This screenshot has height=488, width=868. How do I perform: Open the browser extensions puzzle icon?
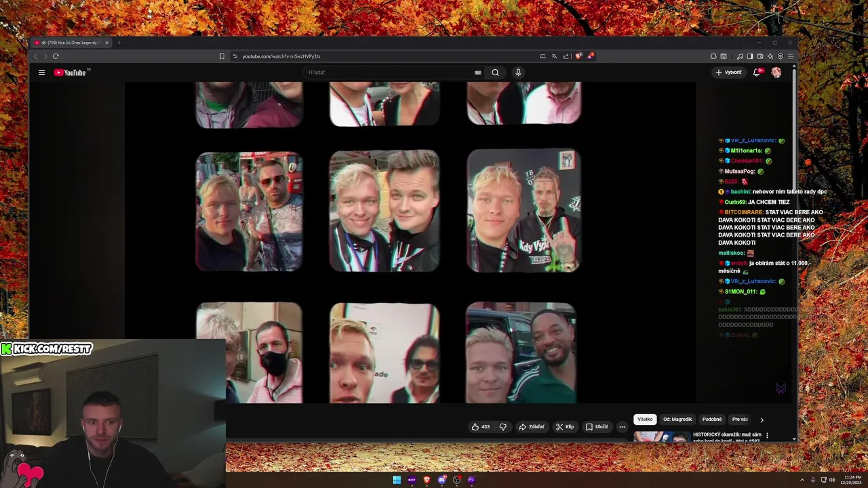713,56
